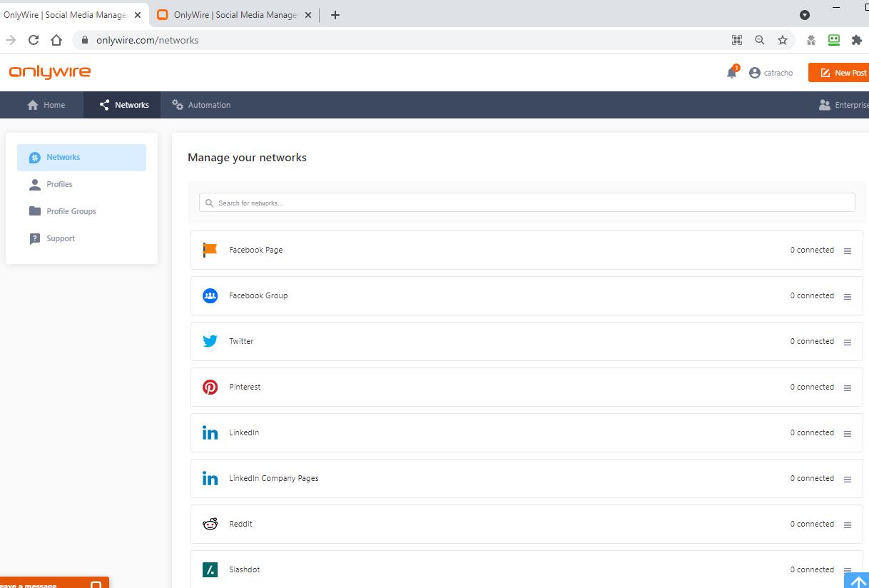Switch to the Home tab
869x588 pixels.
pyautogui.click(x=46, y=105)
